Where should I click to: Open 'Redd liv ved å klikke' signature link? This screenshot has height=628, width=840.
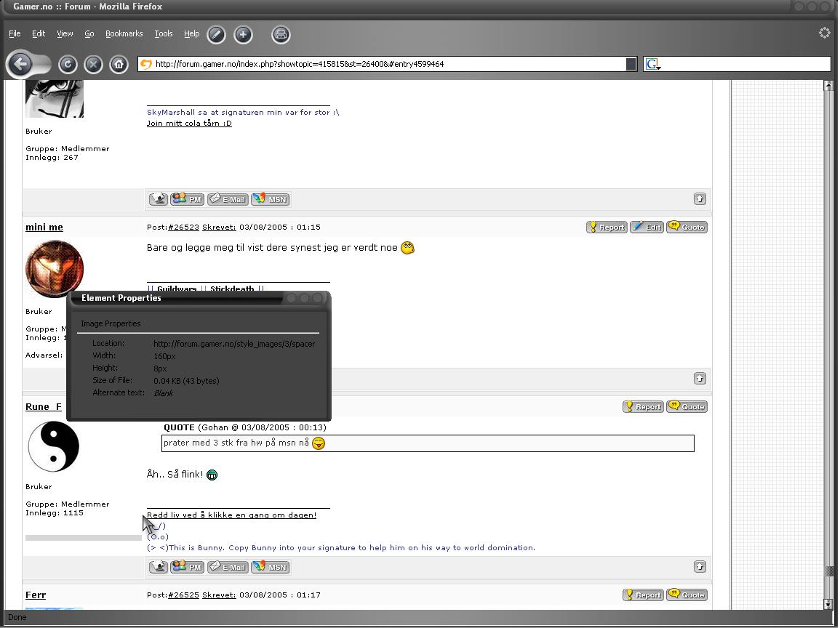point(232,515)
